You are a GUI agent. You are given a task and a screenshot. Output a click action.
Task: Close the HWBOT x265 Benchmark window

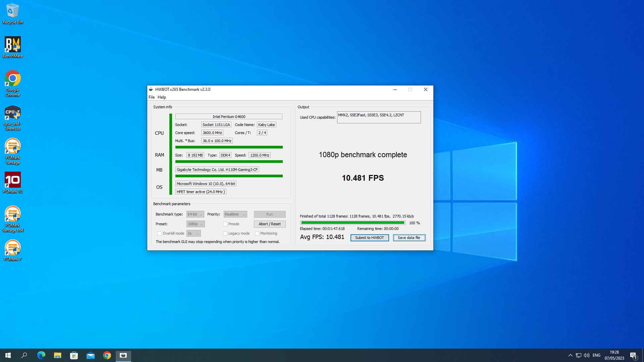click(425, 89)
